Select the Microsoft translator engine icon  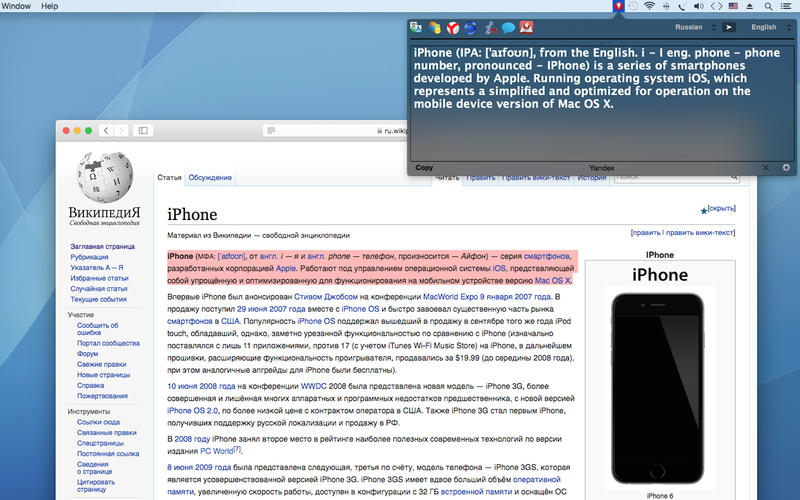(x=434, y=27)
